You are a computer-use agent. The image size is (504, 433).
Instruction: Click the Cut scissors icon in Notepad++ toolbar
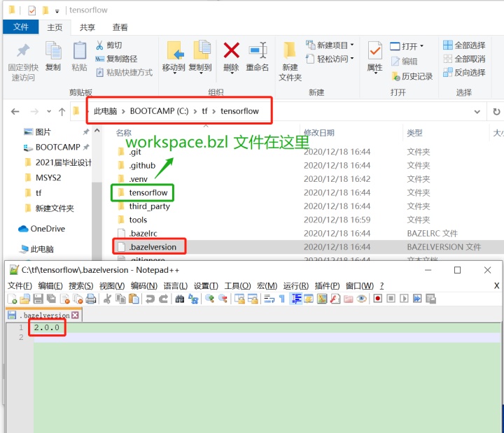coord(107,299)
